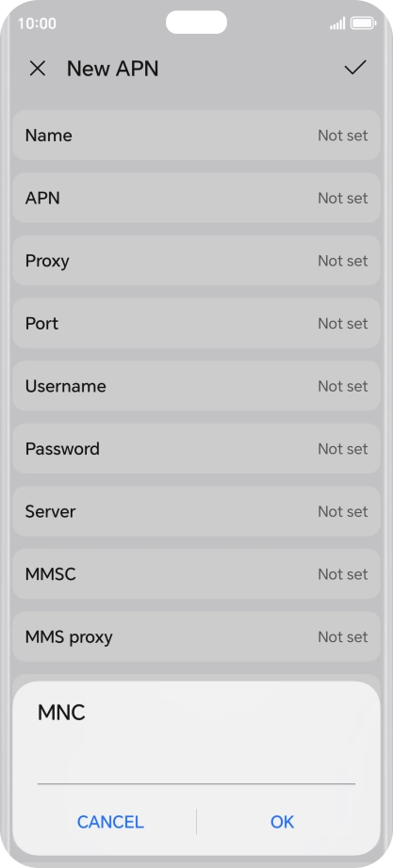This screenshot has width=393, height=868.
Task: Open the APN setting row
Action: click(x=196, y=198)
